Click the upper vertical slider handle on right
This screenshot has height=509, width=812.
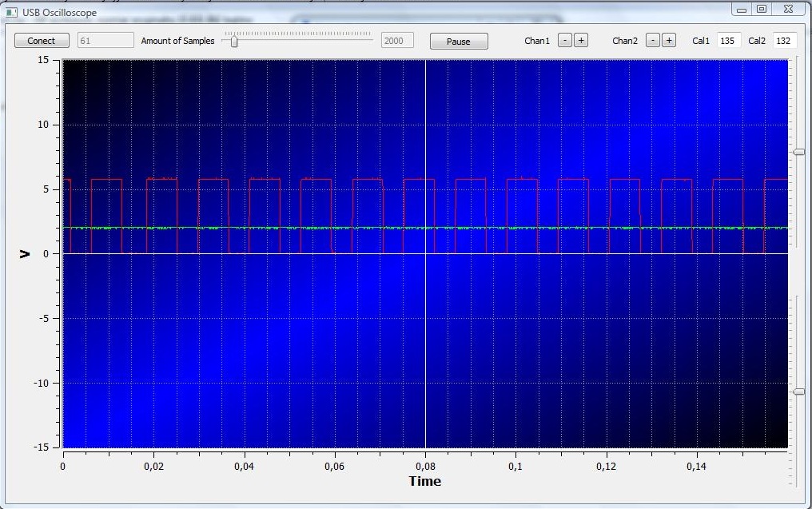point(799,152)
